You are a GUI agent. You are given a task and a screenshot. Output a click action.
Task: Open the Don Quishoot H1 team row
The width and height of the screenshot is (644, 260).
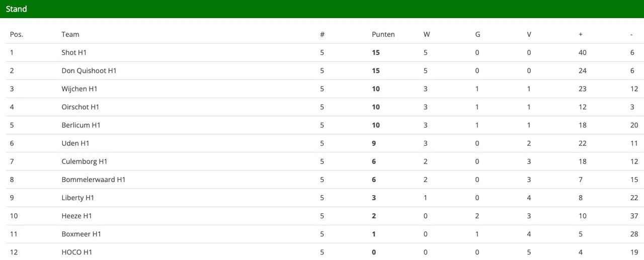(89, 71)
